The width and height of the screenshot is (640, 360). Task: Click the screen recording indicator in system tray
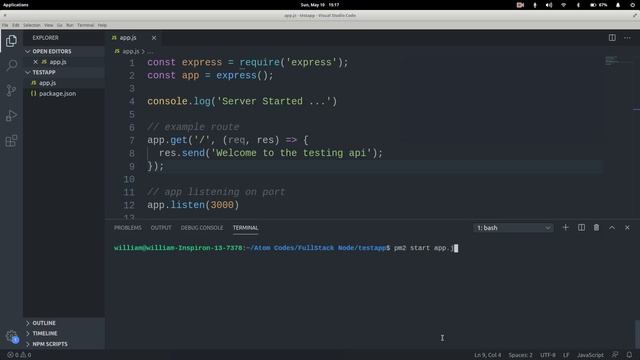520,5
